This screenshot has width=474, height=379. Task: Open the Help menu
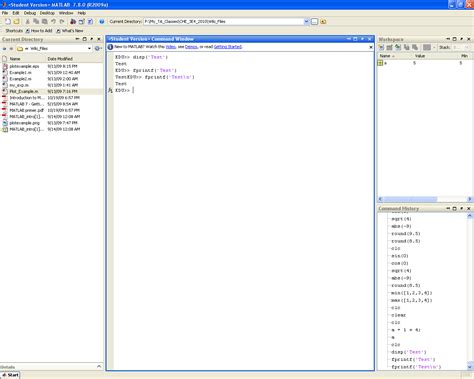pos(82,13)
